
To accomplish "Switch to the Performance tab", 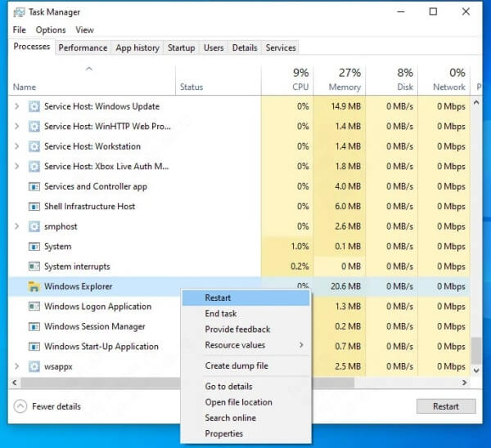I will point(83,48).
